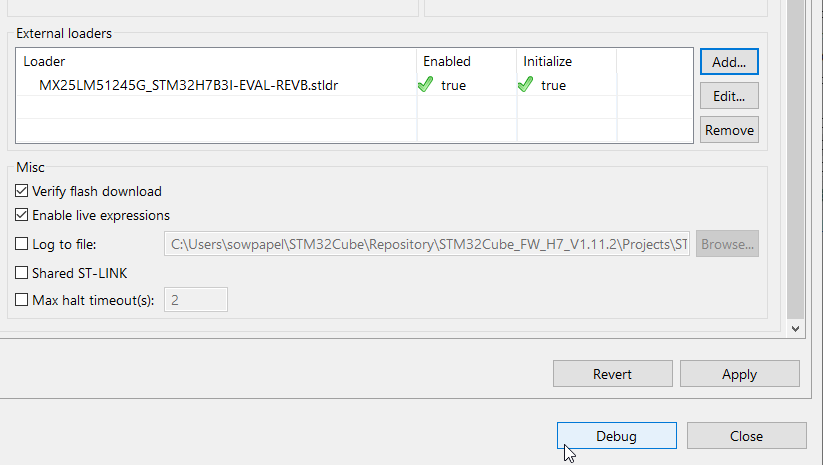
Task: Click the green checkmark in Enabled column
Action: click(426, 84)
